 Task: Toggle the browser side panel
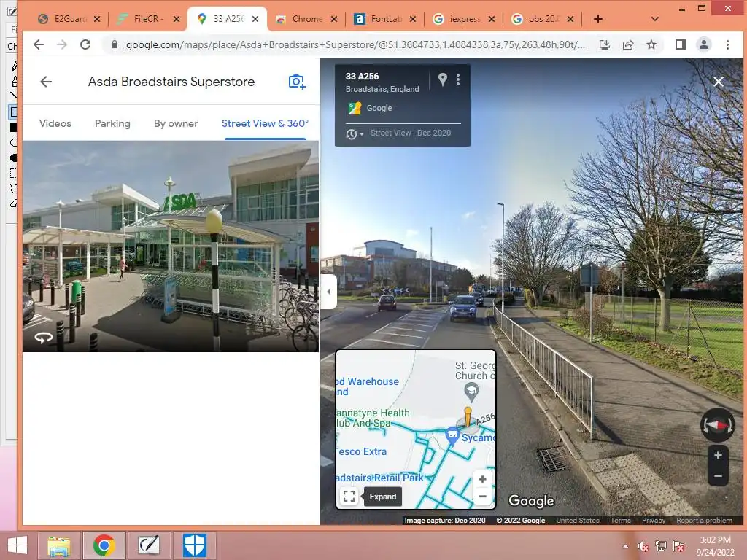coord(681,44)
